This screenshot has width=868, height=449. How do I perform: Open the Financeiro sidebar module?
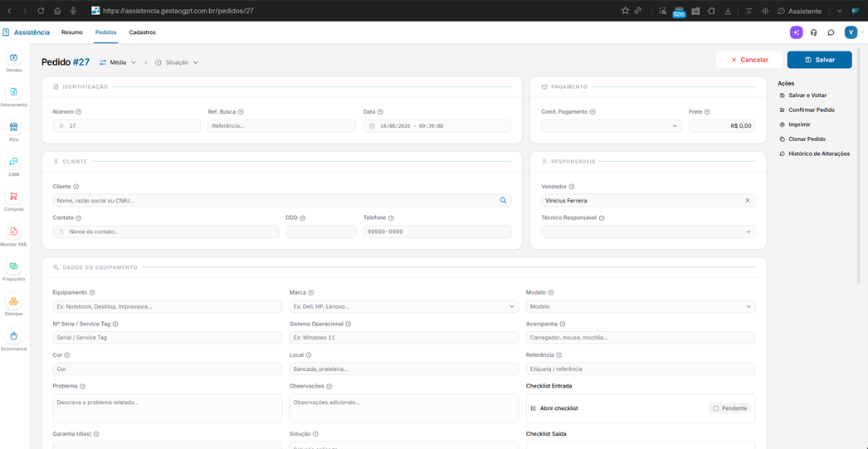coord(14,270)
